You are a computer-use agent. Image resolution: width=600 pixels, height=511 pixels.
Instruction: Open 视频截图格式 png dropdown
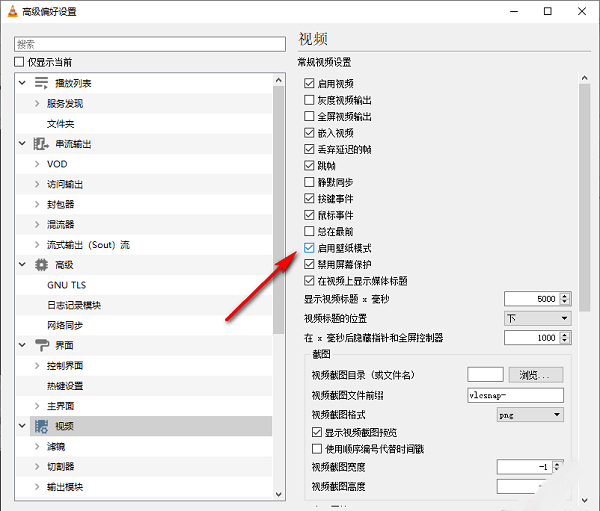pyautogui.click(x=530, y=415)
